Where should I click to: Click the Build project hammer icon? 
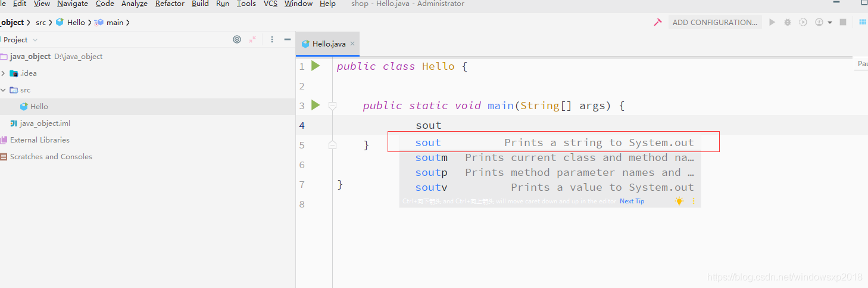(658, 22)
